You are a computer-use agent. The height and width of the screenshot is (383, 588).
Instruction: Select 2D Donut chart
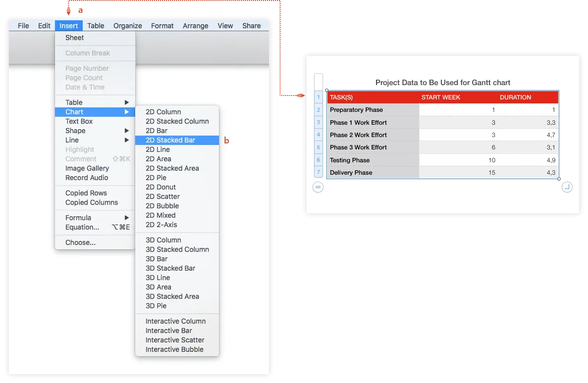(177, 187)
